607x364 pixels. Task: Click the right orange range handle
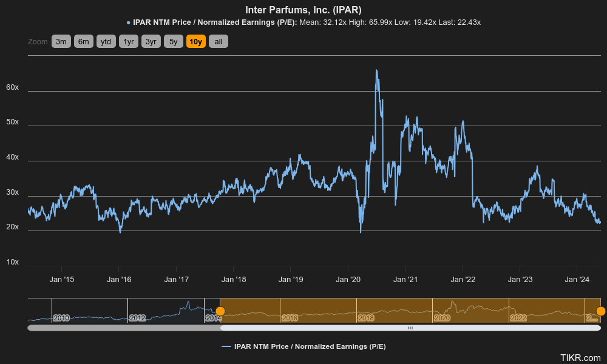(600, 311)
